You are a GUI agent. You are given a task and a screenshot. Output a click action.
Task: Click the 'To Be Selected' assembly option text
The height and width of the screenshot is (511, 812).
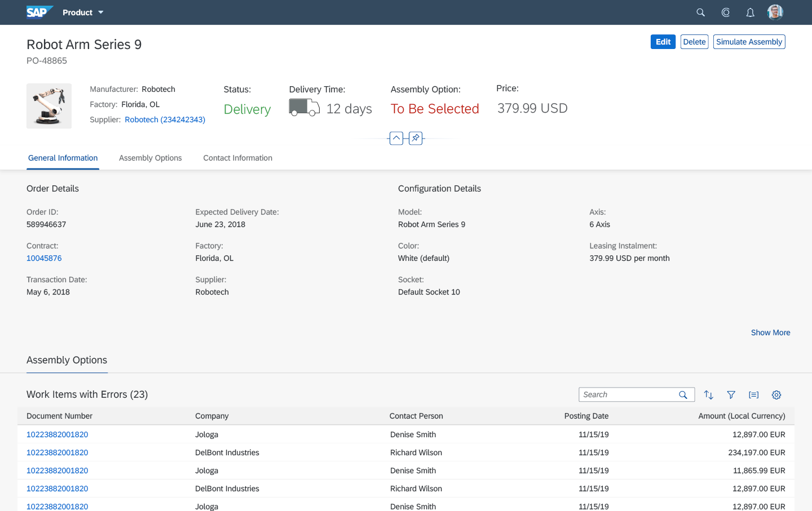435,109
